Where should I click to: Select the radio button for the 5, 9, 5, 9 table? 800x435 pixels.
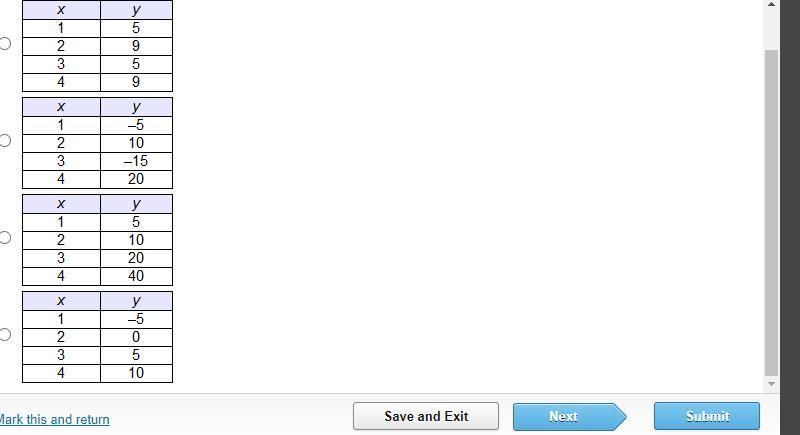coord(5,44)
